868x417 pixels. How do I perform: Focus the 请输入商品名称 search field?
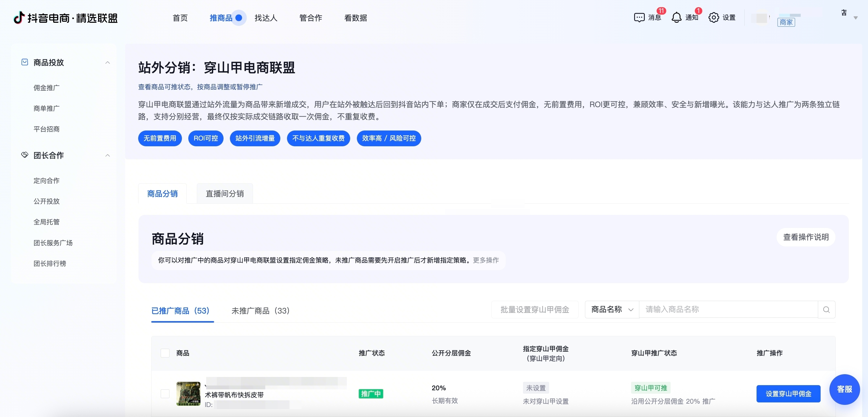tap(728, 310)
